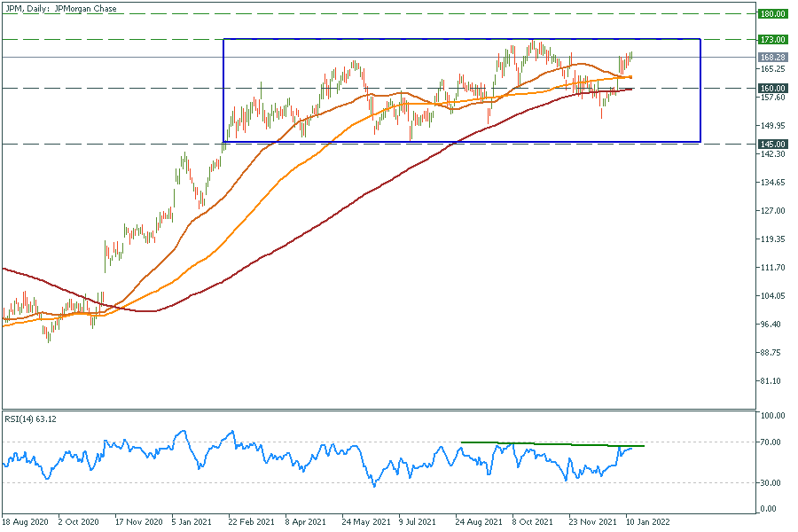The image size is (798, 532).
Task: Click the 160.00 price level tag
Action: (x=773, y=88)
